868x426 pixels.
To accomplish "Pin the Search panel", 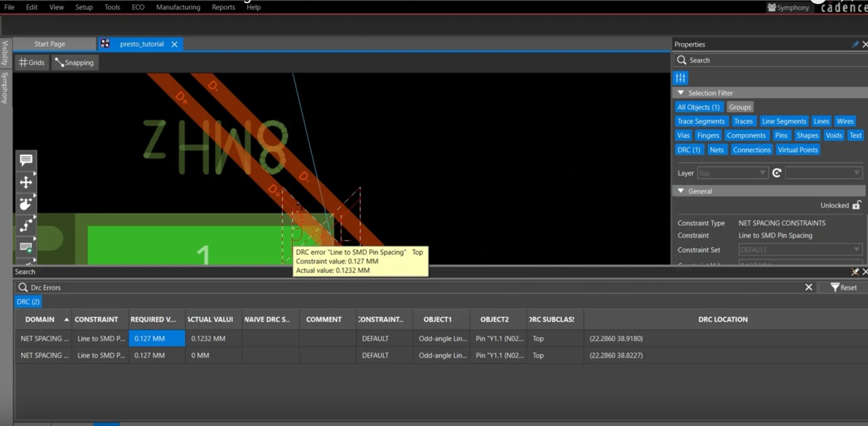I will point(855,271).
